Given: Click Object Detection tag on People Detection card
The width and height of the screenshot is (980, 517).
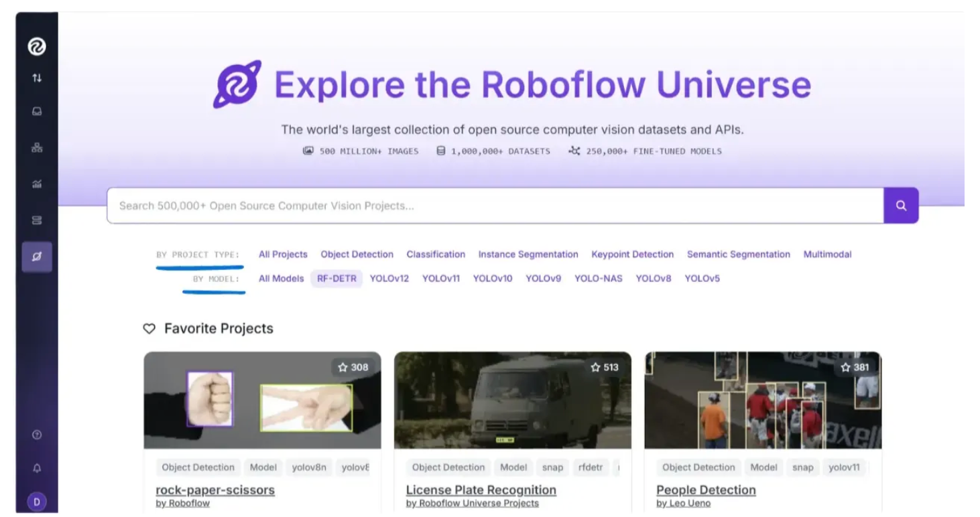Looking at the screenshot, I should tap(698, 467).
